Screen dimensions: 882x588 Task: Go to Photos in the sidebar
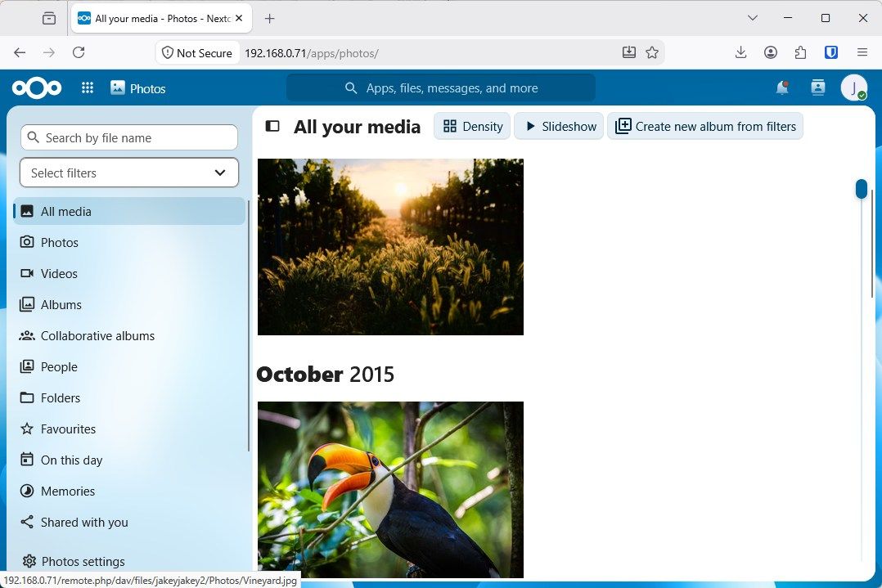point(129,242)
